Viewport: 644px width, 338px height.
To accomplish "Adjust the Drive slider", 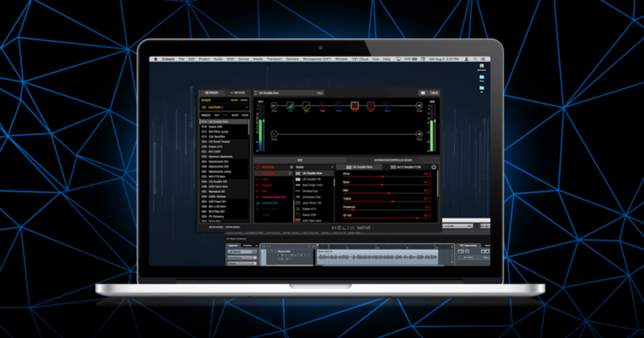I will [382, 177].
